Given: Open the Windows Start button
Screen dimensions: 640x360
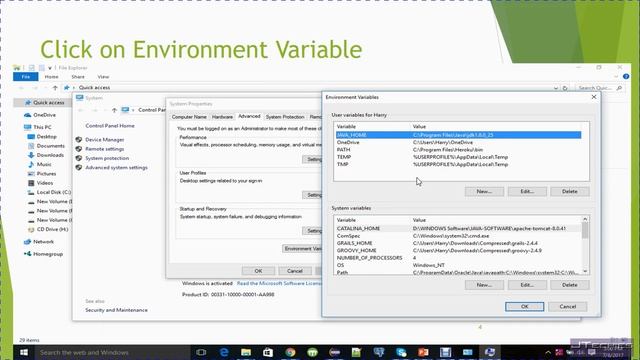Looking at the screenshot, I should click(24, 352).
